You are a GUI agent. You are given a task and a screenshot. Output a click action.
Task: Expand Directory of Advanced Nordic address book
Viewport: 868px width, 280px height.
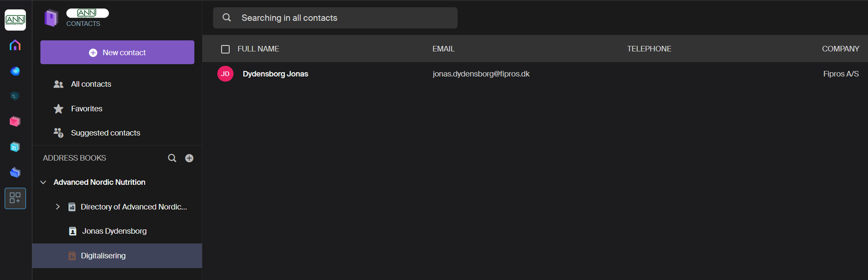tap(57, 207)
